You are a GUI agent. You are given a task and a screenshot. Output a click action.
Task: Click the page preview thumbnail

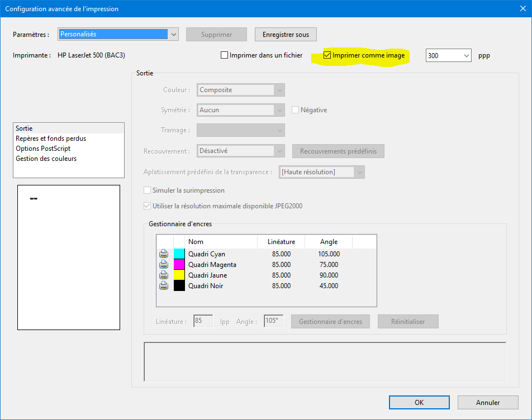[69, 257]
